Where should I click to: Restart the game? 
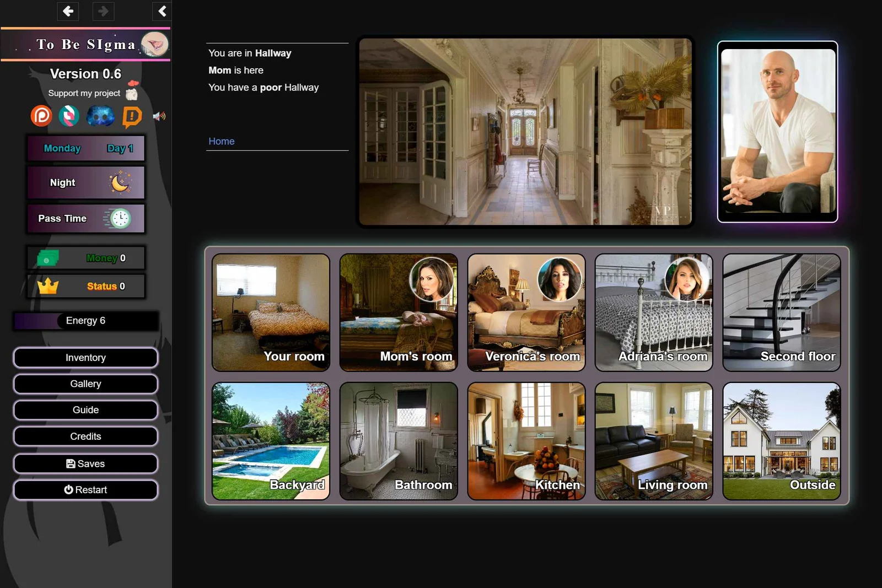pos(85,490)
